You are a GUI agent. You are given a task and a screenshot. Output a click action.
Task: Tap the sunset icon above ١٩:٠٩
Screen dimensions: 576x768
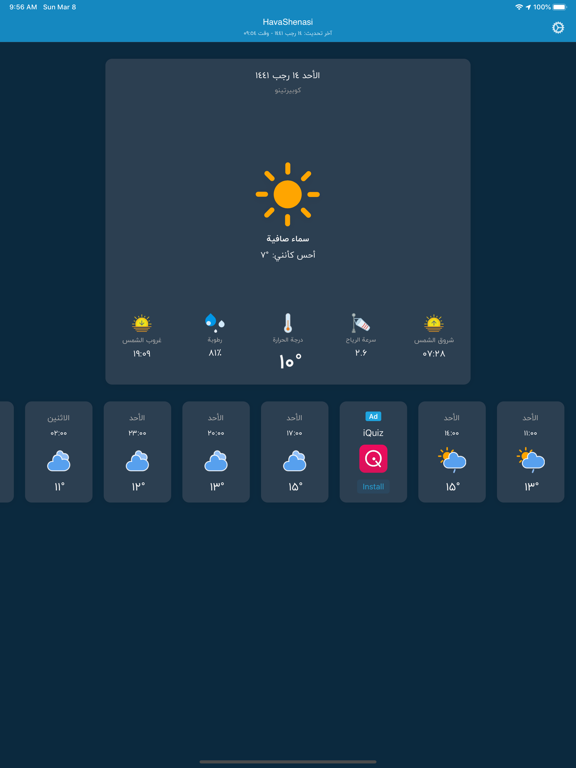click(142, 323)
